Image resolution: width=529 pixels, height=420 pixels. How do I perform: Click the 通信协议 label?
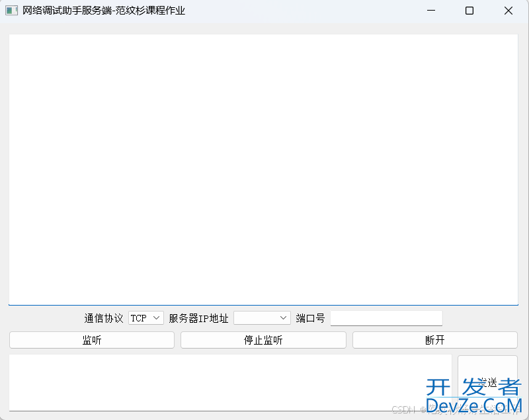[104, 318]
